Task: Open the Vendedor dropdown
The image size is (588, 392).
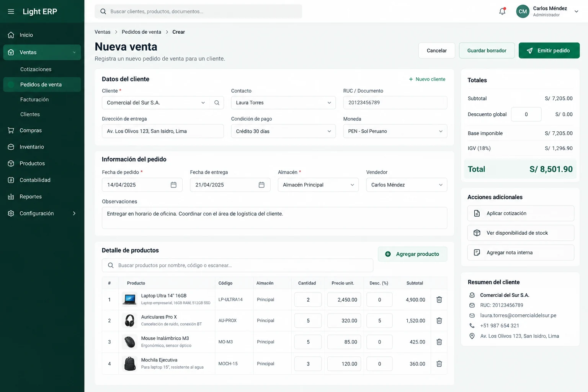Action: click(x=407, y=185)
